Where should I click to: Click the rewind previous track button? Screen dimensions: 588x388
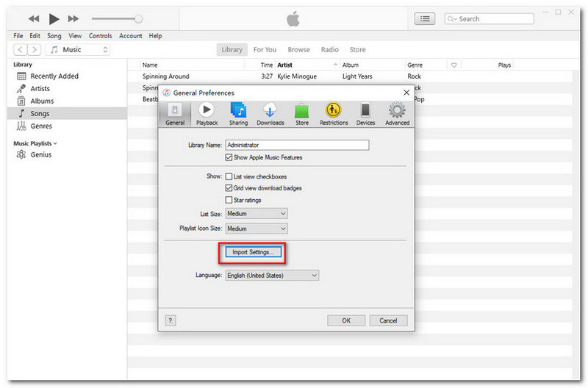[x=34, y=18]
